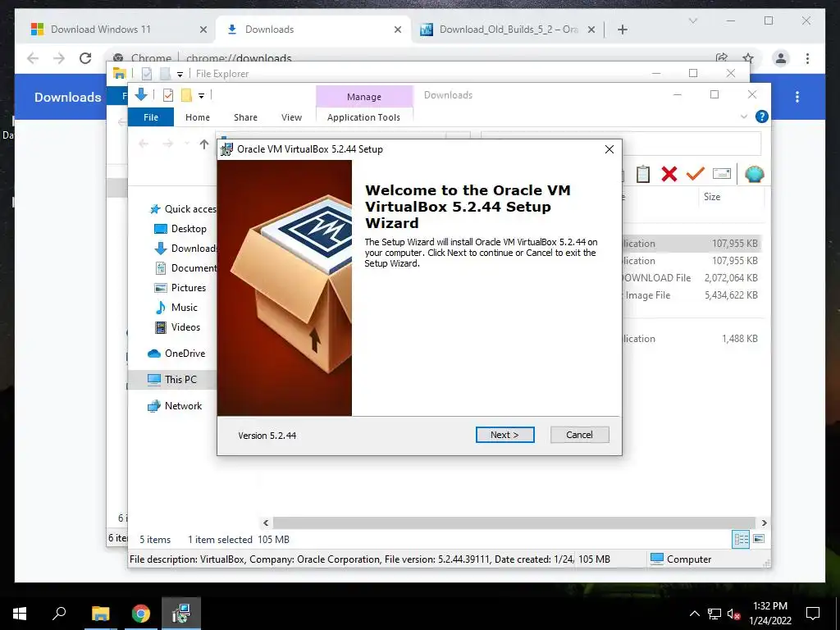Open the Share ribbon tab
The image size is (840, 630).
pos(245,116)
